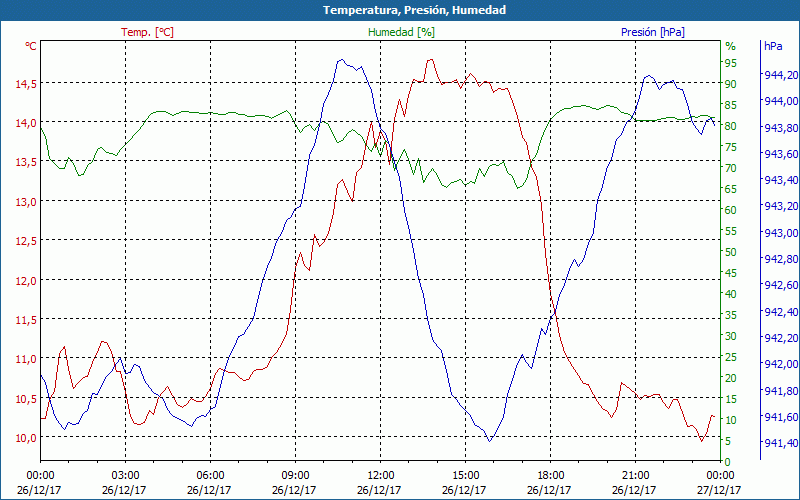Click the 75 humidity axis value
Image resolution: width=800 pixels, height=500 pixels.
click(731, 147)
